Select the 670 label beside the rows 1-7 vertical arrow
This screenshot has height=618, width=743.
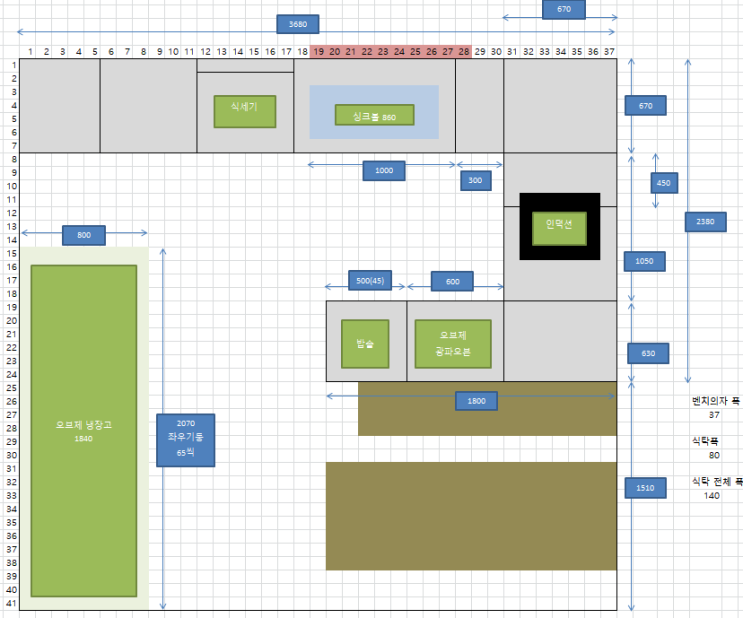[645, 106]
